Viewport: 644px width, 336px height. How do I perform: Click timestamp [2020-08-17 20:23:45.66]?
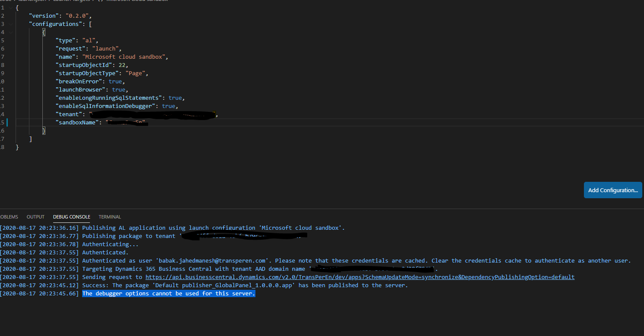(x=39, y=294)
